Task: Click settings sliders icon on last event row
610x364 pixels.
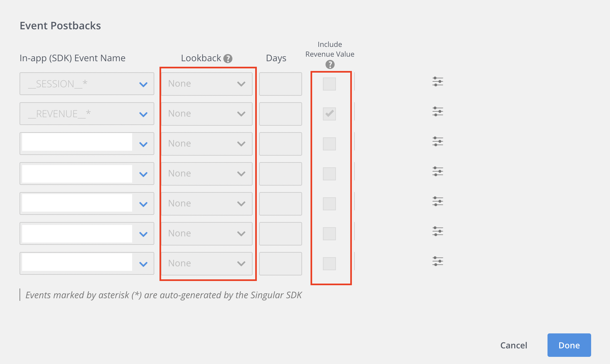Action: 437,261
